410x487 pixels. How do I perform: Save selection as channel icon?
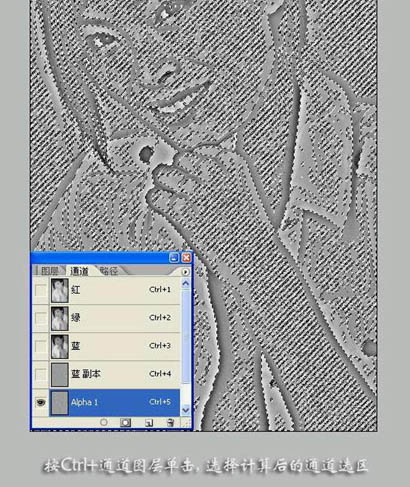click(125, 422)
